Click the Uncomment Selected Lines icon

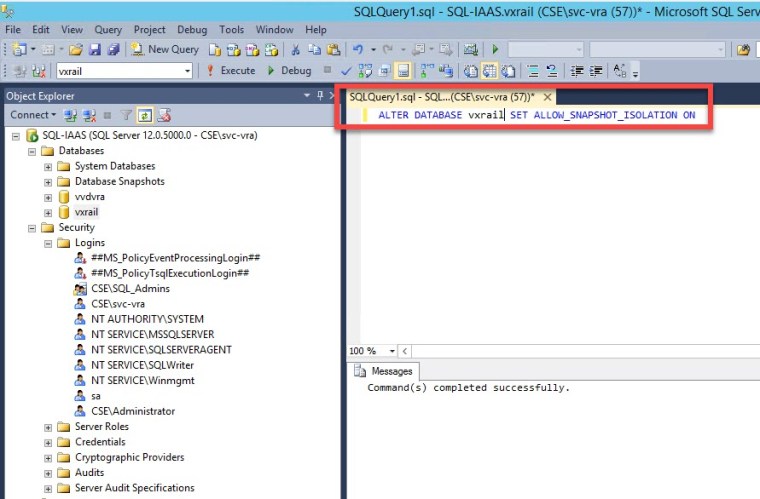point(552,71)
